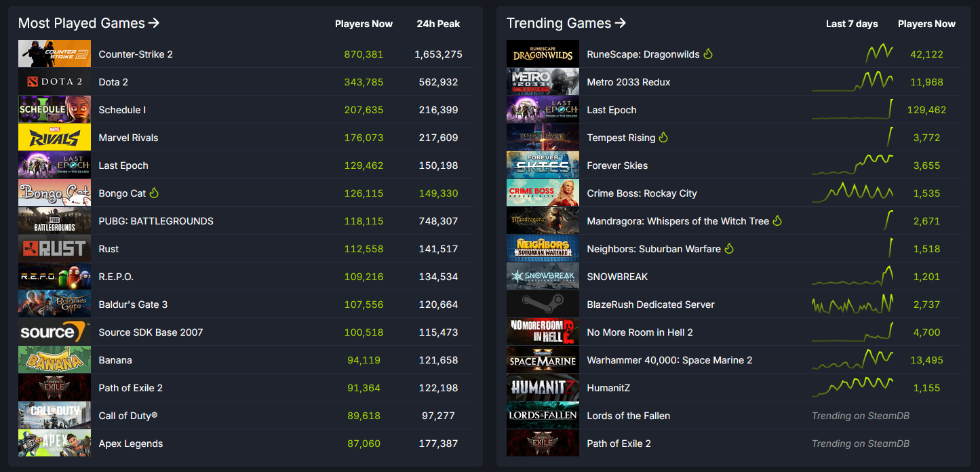Open Marvel Rivals logo thumbnail
This screenshot has width=980, height=472.
click(x=54, y=138)
